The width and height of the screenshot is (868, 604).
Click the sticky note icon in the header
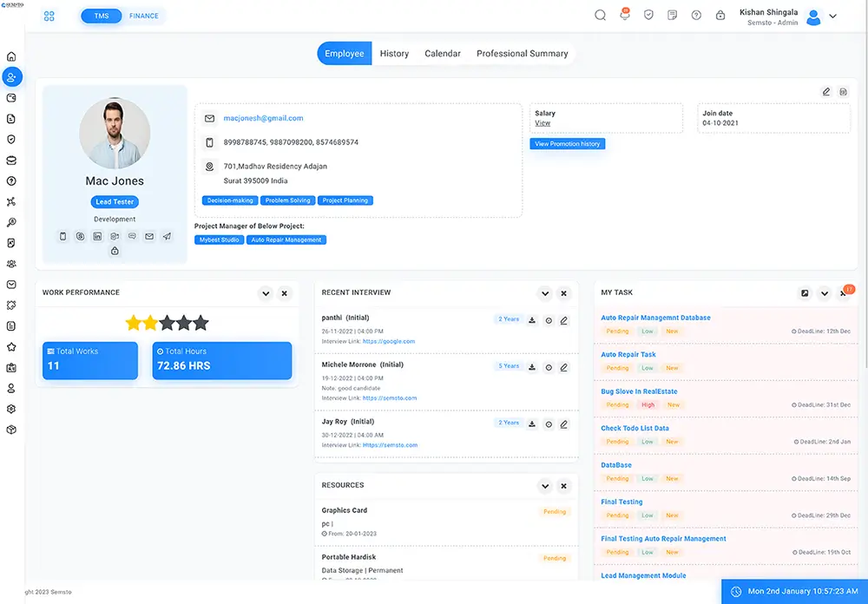672,16
